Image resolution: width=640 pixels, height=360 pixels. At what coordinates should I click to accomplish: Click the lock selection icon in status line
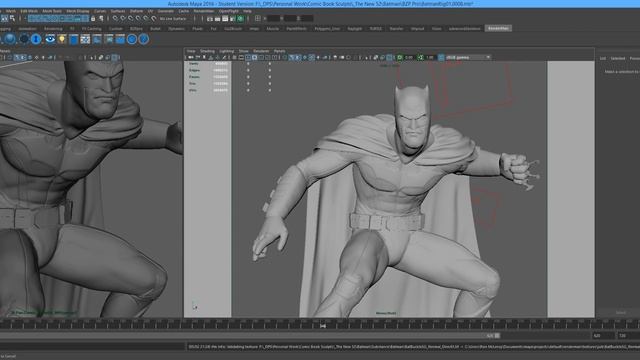pos(93,18)
